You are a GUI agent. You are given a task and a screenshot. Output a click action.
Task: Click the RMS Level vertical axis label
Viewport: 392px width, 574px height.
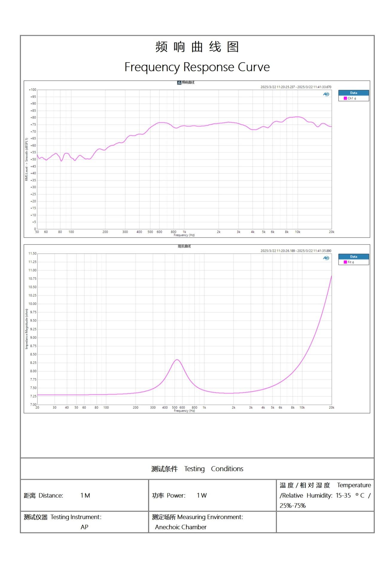[27, 159]
